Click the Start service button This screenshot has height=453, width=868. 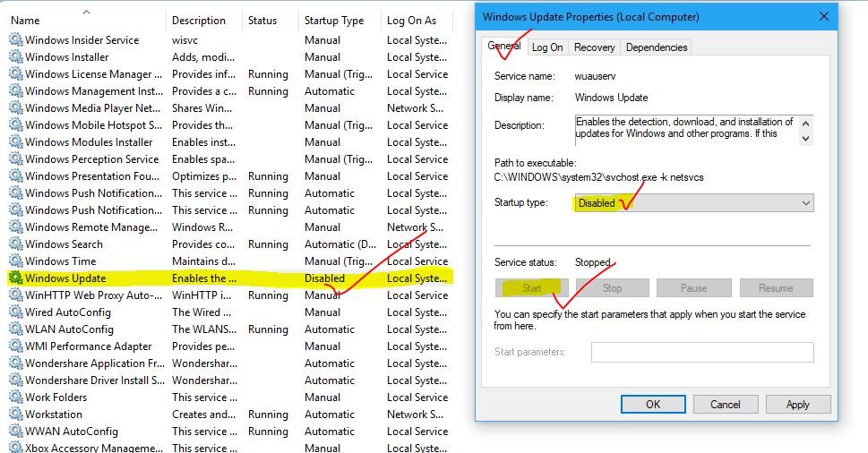[531, 288]
